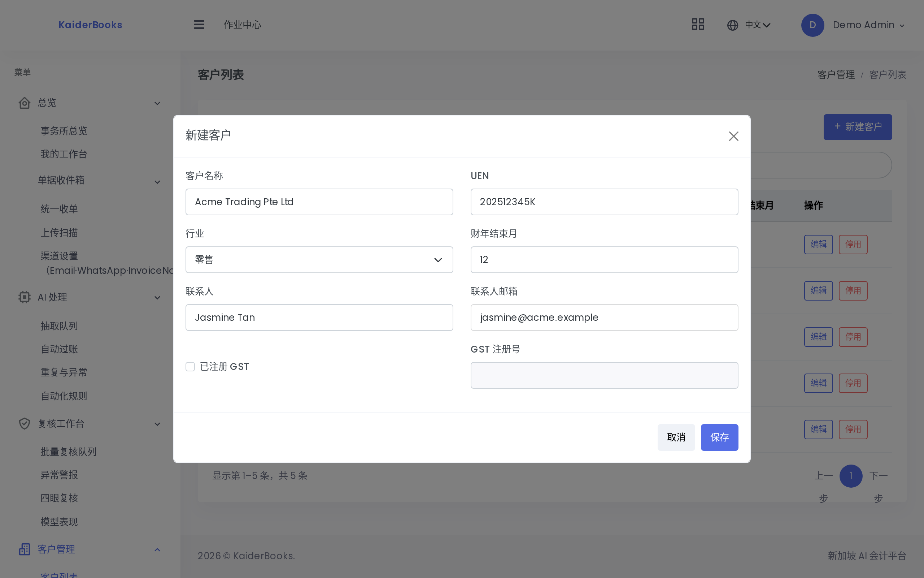Click the 作业中心 header title
The width and height of the screenshot is (924, 578).
(x=243, y=25)
